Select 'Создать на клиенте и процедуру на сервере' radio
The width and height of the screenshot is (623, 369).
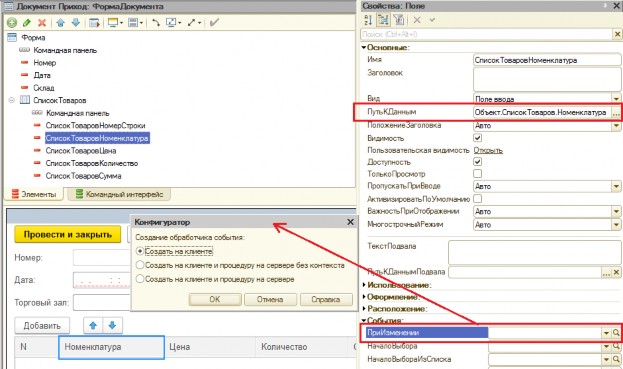(139, 279)
